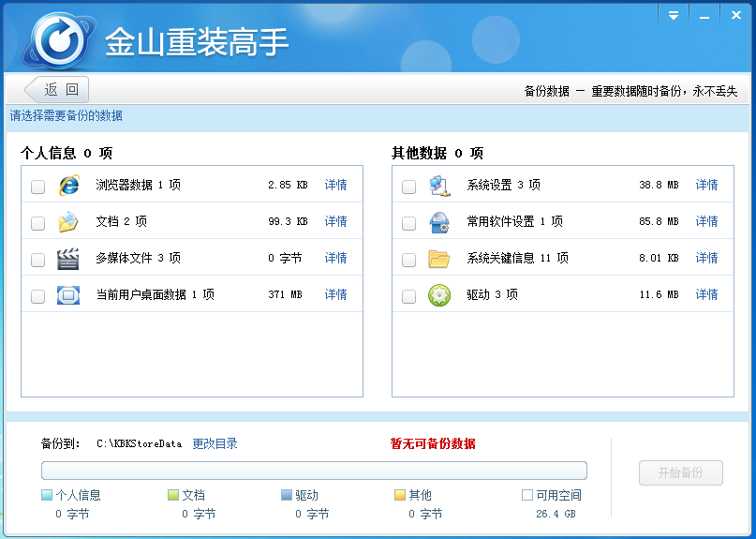Viewport: 756px width, 539px height.
Task: Click the green drivers gear icon
Action: click(439, 295)
